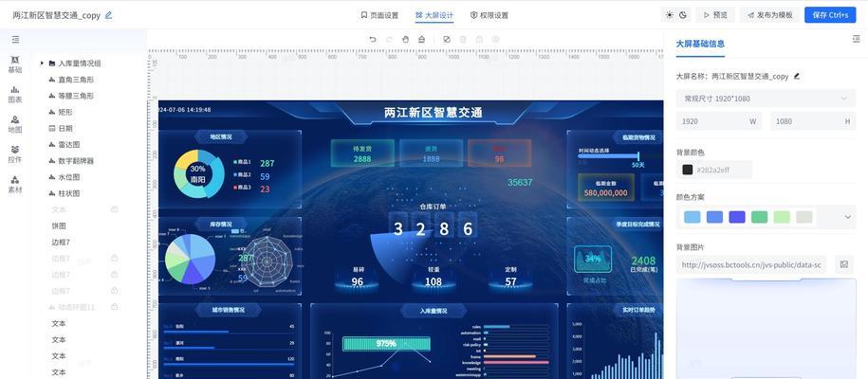Viewport: 868px width, 379px height.
Task: Click the width input showing 1920
Action: 719,121
